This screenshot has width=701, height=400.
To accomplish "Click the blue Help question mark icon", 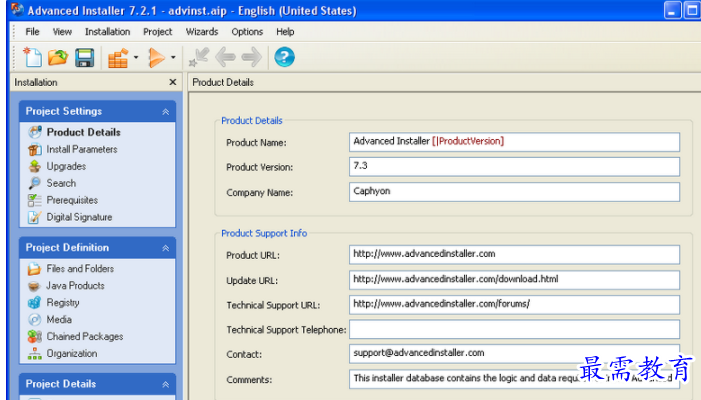I will tap(284, 57).
